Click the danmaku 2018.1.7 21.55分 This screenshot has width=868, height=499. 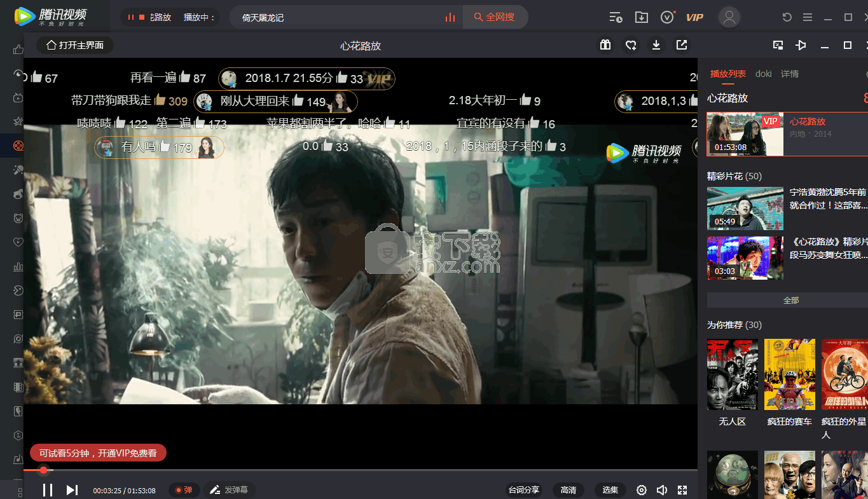[x=289, y=78]
